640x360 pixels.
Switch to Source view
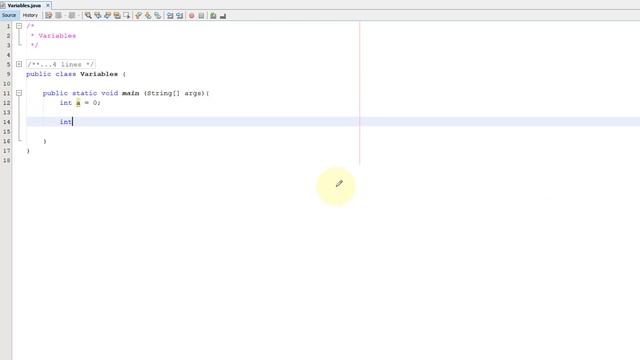point(9,15)
